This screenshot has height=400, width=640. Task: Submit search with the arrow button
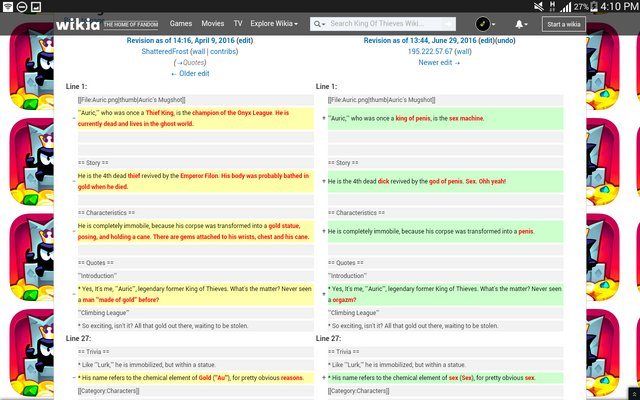tap(448, 24)
